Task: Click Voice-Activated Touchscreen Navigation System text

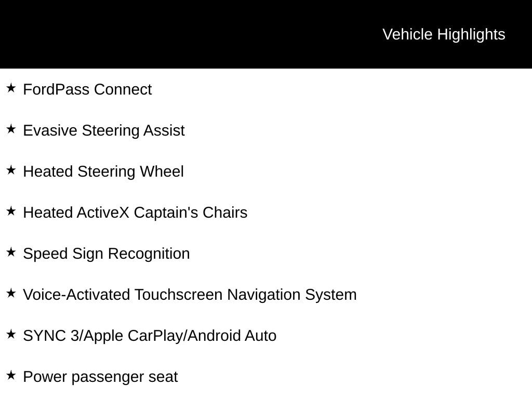Action: coord(190,295)
